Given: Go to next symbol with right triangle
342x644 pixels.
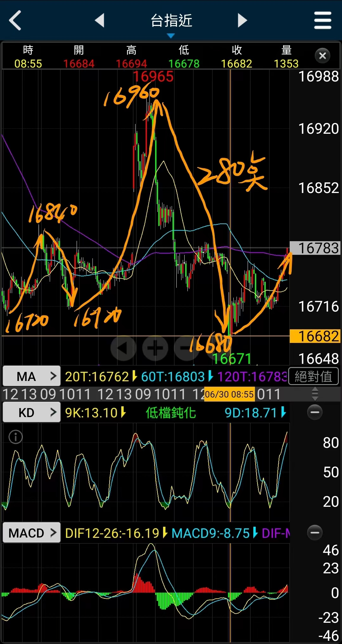Looking at the screenshot, I should point(242,20).
